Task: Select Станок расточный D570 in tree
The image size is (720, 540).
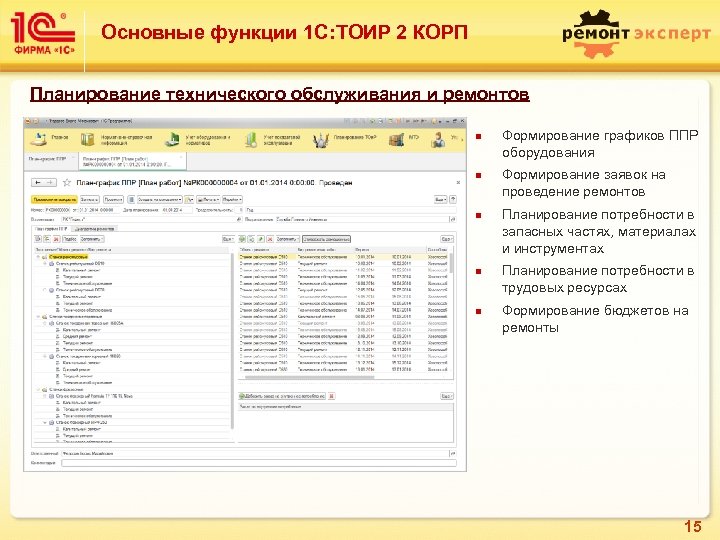Action: 80,290
